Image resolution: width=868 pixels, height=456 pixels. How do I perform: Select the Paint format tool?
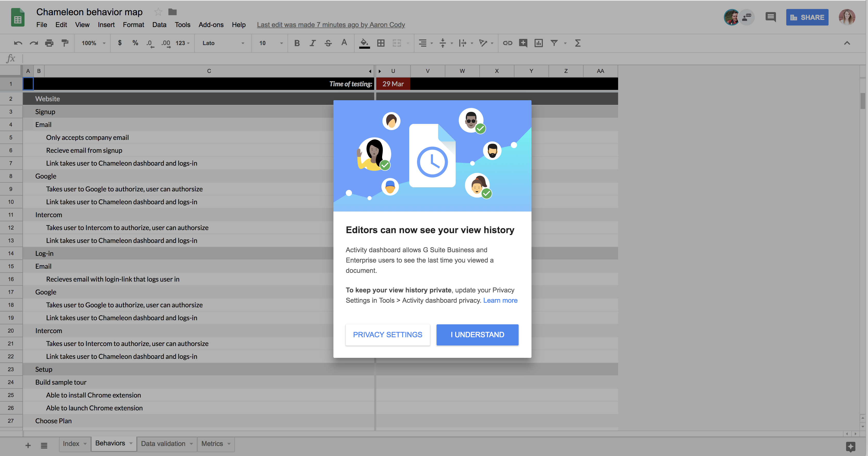(65, 43)
